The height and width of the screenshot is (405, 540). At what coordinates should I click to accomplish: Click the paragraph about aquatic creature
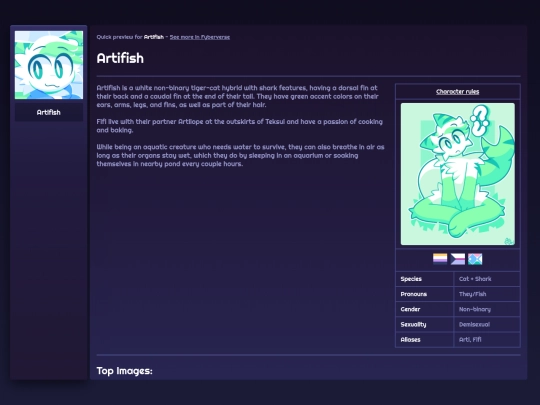(x=240, y=155)
